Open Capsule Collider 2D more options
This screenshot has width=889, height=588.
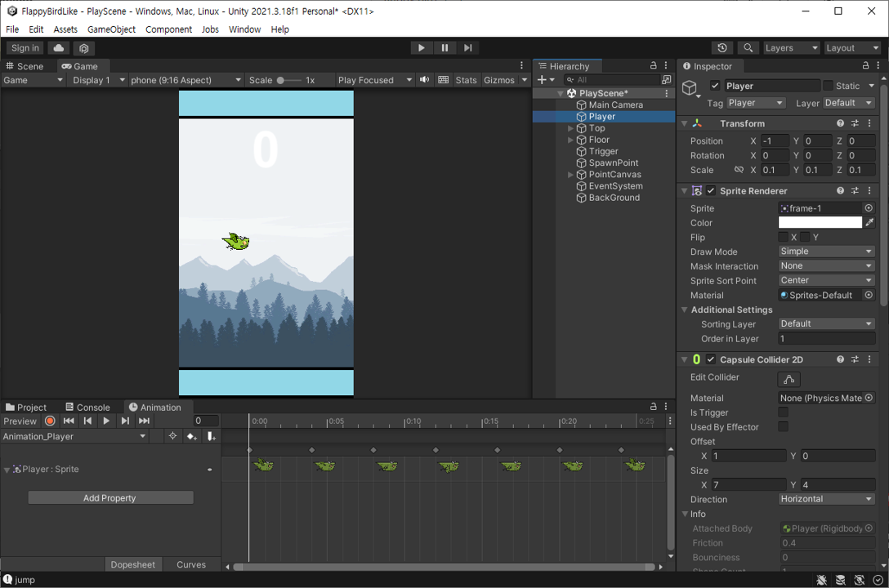pyautogui.click(x=869, y=359)
